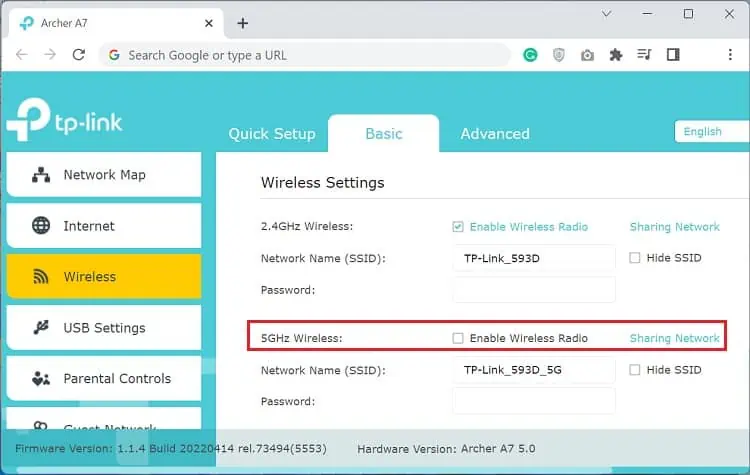Viewport: 750px width, 475px height.
Task: Disable 2.4GHz Enable Wireless Radio checkbox
Action: (458, 227)
